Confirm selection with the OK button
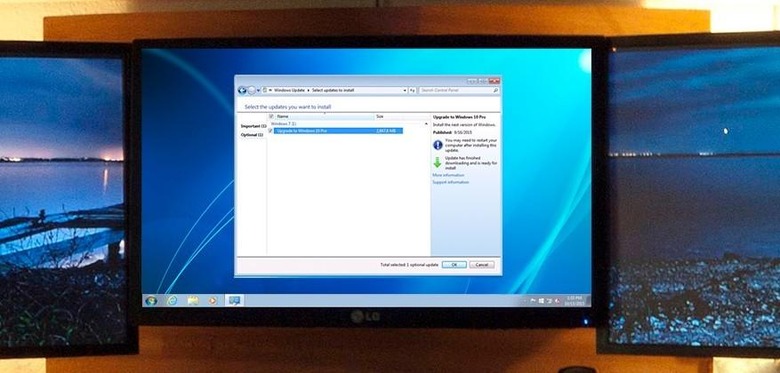 [x=454, y=265]
